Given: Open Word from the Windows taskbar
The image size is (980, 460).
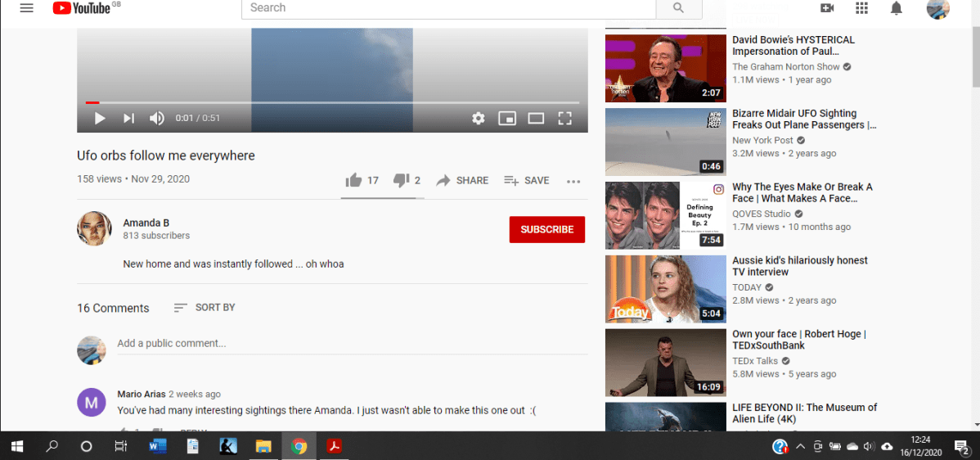Looking at the screenshot, I should (158, 446).
